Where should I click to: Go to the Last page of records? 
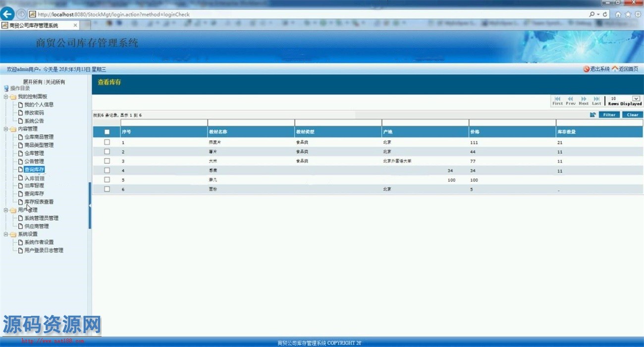tap(596, 101)
